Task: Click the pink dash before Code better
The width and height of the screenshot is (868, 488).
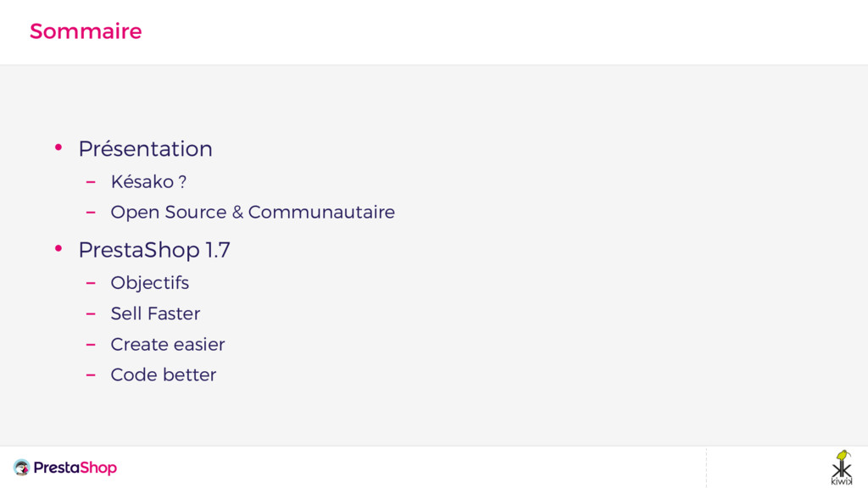Action: [x=91, y=374]
